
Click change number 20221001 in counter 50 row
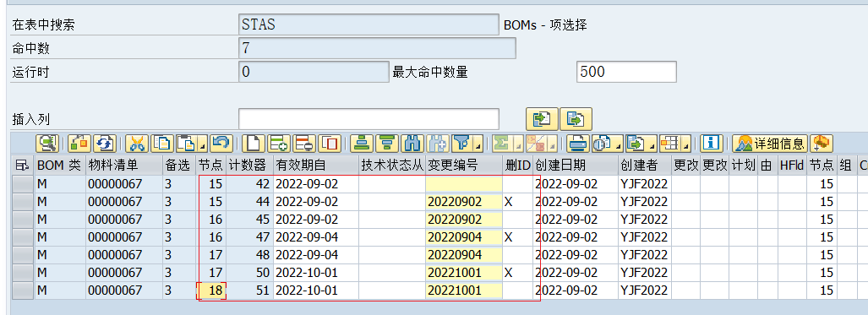pyautogui.click(x=464, y=273)
